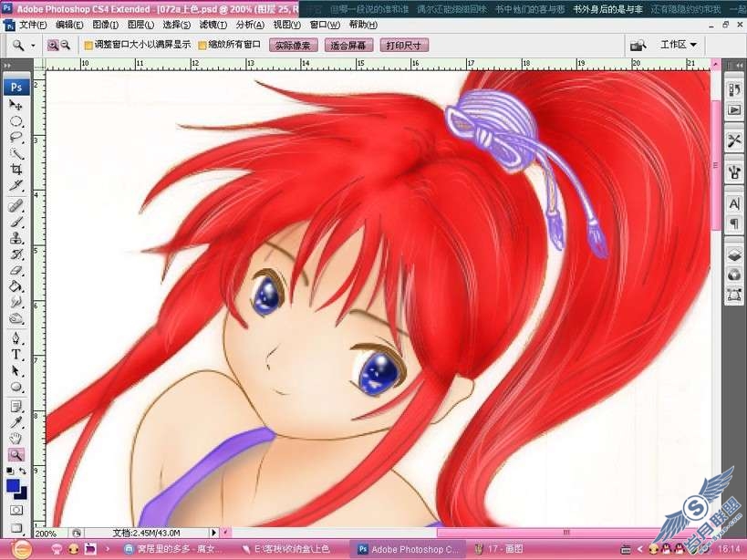Select the Hand tool

(x=16, y=438)
